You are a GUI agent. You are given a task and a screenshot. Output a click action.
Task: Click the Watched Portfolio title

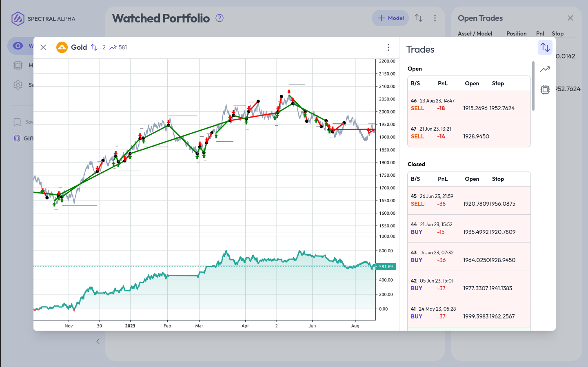point(161,18)
